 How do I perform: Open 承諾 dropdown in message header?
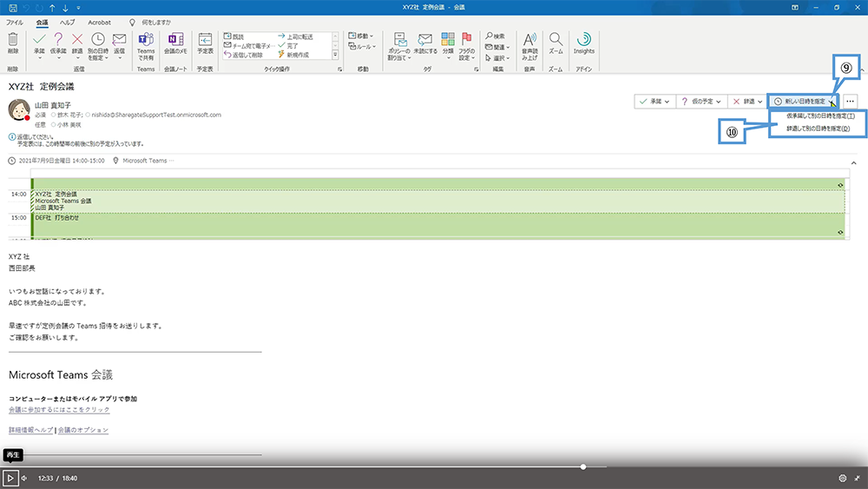click(x=654, y=102)
